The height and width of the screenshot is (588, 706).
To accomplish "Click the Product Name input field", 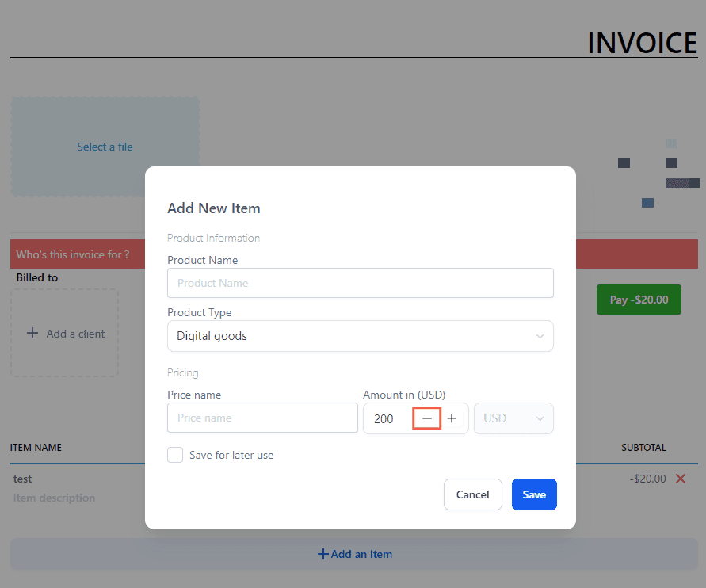I will click(x=360, y=283).
